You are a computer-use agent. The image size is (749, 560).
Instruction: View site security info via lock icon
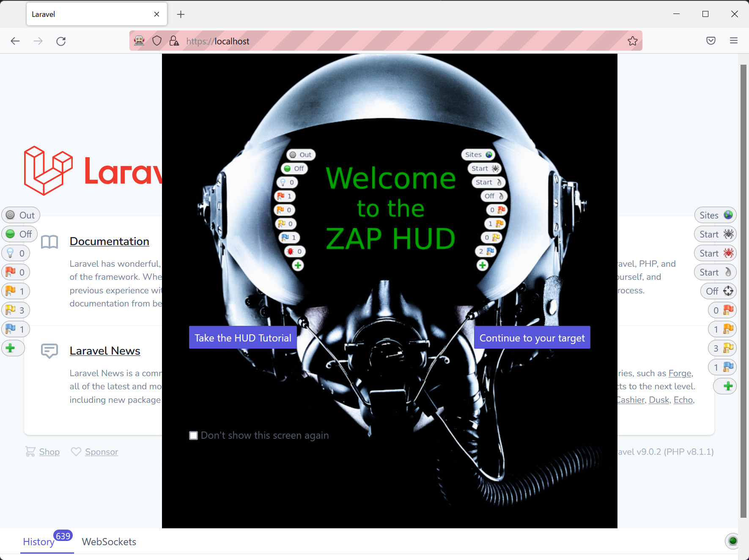click(x=174, y=41)
